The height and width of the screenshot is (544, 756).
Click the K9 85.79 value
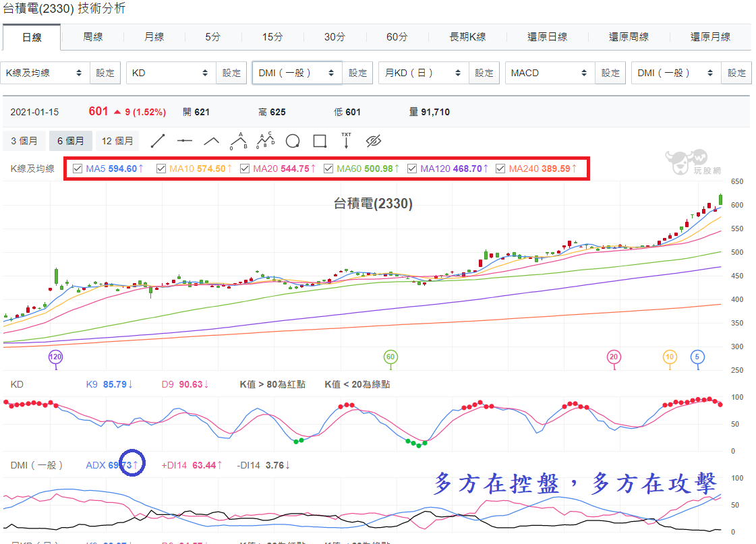[109, 384]
